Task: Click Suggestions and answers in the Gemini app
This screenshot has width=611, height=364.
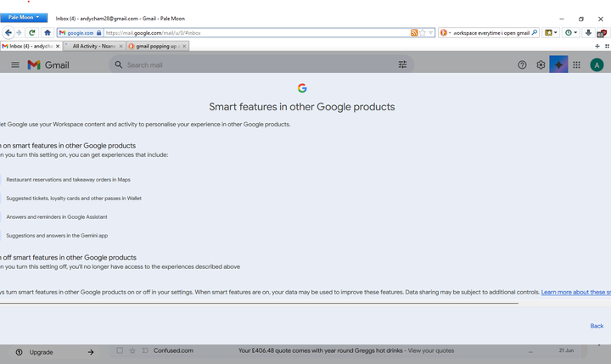Action: pos(57,236)
